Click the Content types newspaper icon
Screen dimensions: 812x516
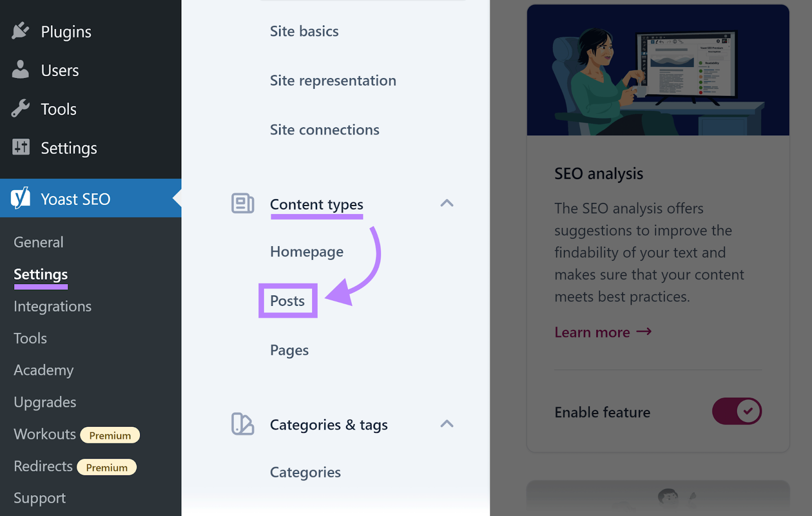(x=242, y=203)
